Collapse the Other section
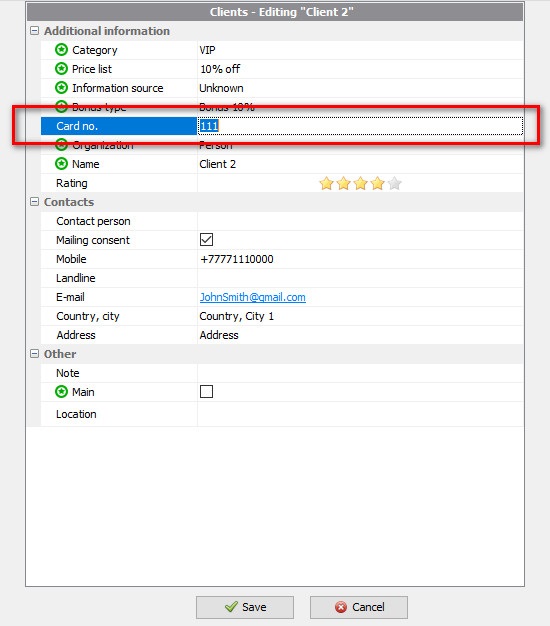Image resolution: width=550 pixels, height=626 pixels. point(35,354)
